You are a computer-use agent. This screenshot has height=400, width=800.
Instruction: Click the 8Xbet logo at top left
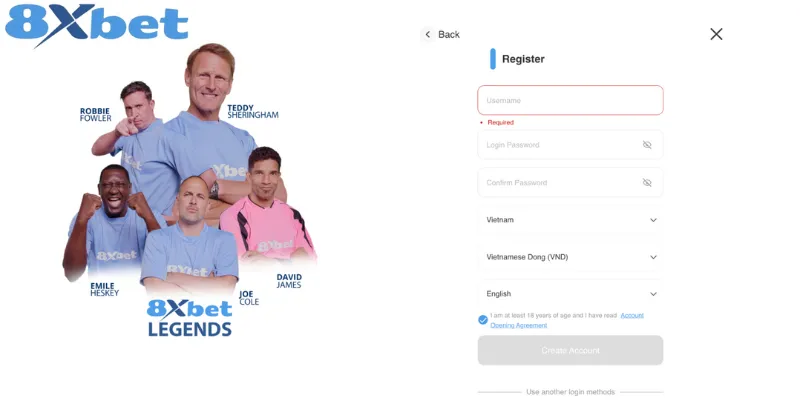coord(96,24)
